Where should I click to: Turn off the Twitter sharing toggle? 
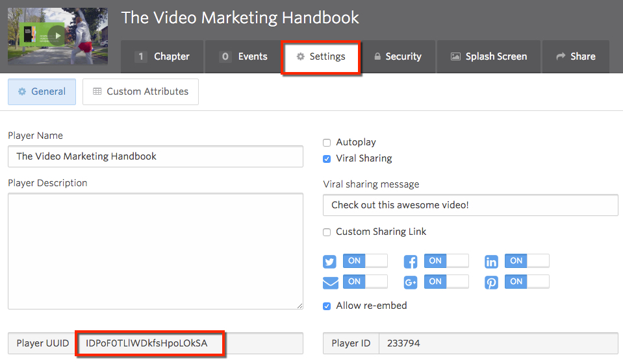[364, 261]
